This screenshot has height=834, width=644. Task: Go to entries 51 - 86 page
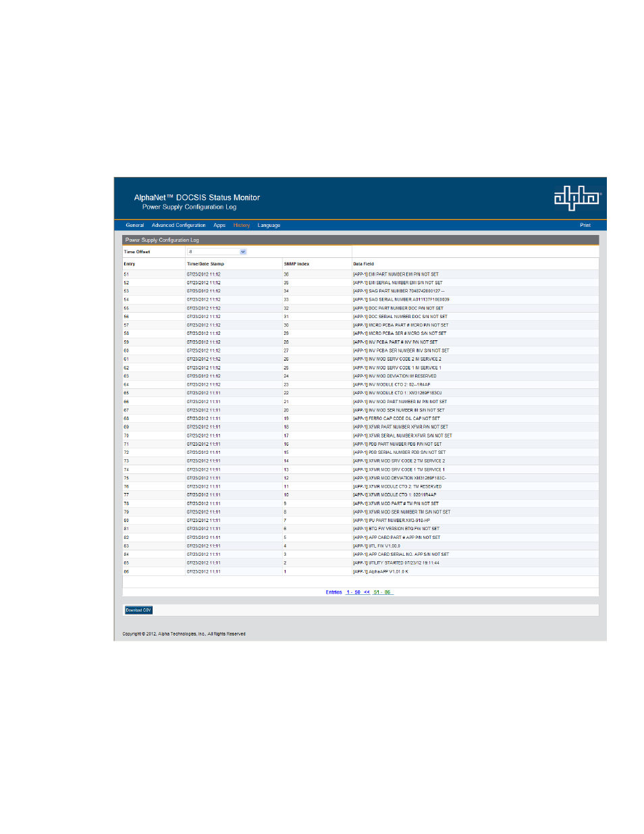(x=382, y=592)
